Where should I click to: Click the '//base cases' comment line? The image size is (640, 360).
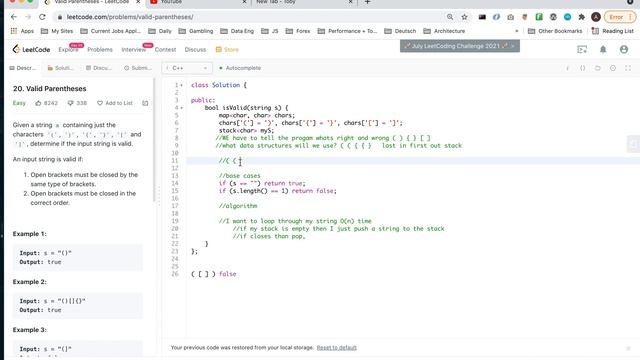pos(239,176)
